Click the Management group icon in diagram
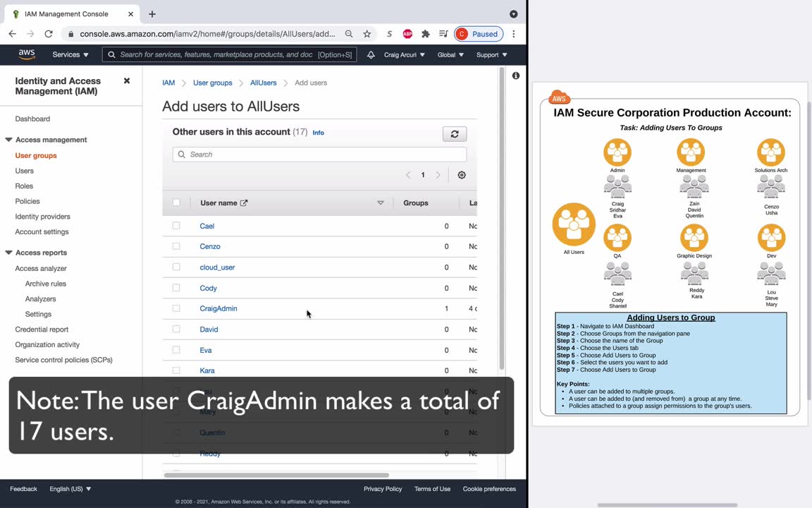 coord(691,152)
